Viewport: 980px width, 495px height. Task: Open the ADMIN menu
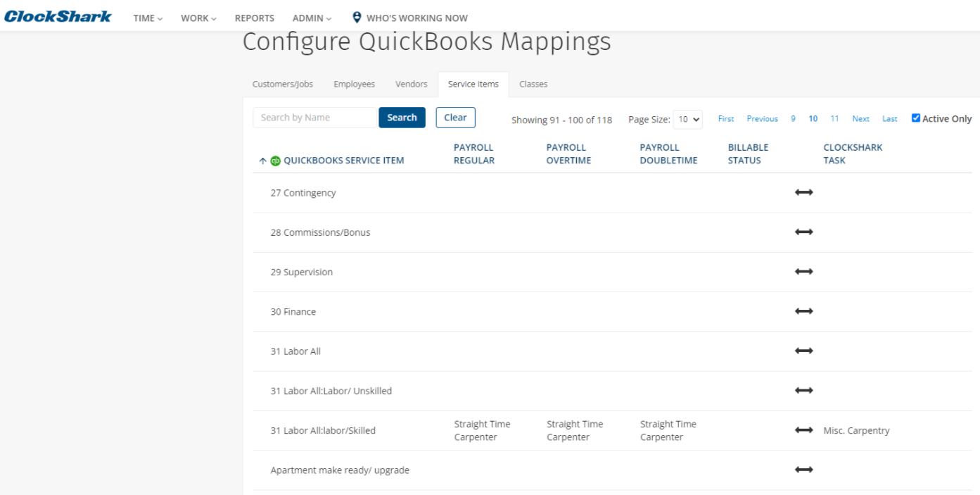(312, 18)
